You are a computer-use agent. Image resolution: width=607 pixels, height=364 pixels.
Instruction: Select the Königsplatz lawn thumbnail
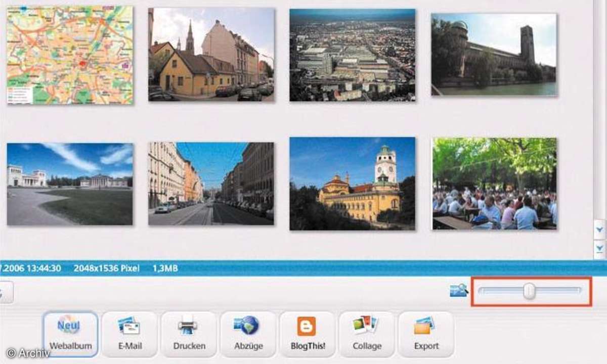coord(70,184)
